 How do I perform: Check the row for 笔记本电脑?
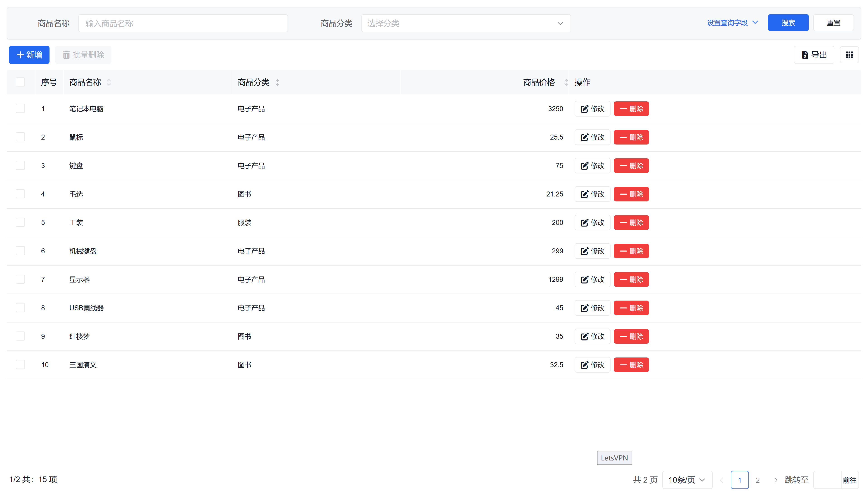click(x=20, y=108)
